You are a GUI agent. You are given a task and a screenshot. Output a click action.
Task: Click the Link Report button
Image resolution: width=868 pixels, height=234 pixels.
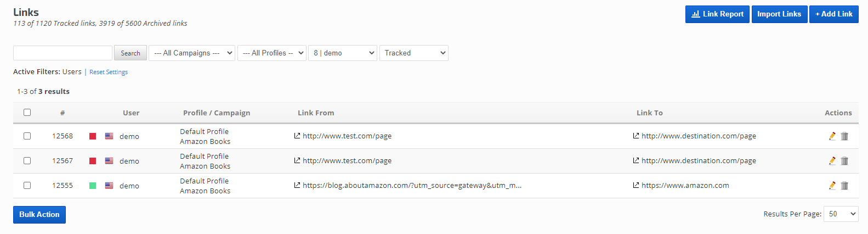click(718, 14)
